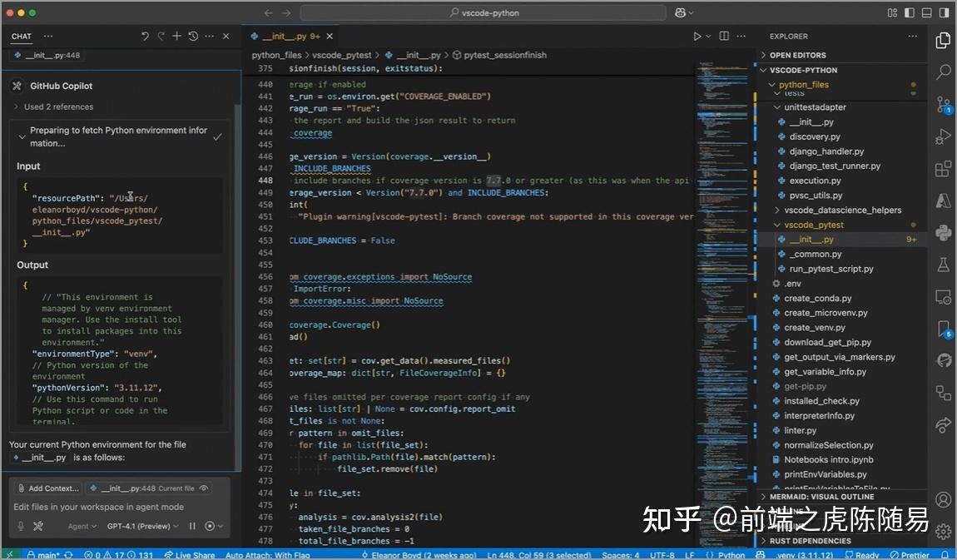Run the Python file using the play button

tap(697, 36)
